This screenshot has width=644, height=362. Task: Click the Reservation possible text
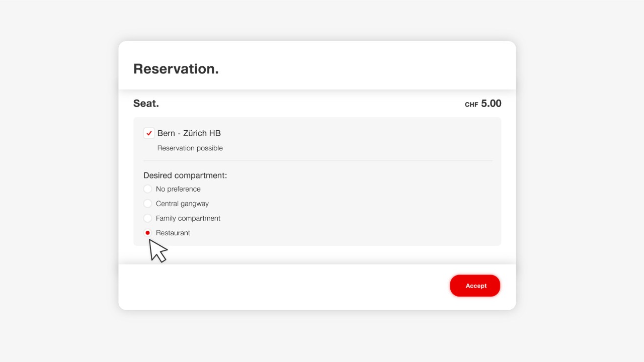click(x=190, y=148)
